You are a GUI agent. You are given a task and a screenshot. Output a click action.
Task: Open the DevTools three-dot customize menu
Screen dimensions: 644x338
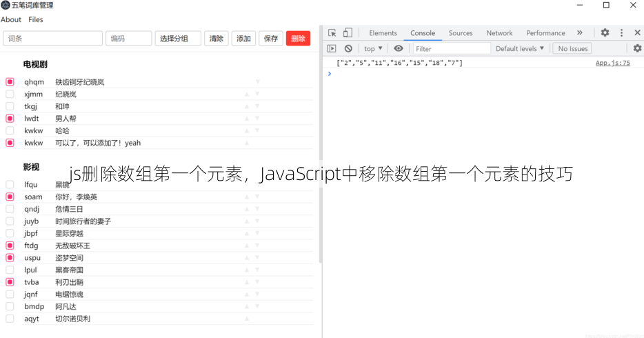tap(621, 32)
